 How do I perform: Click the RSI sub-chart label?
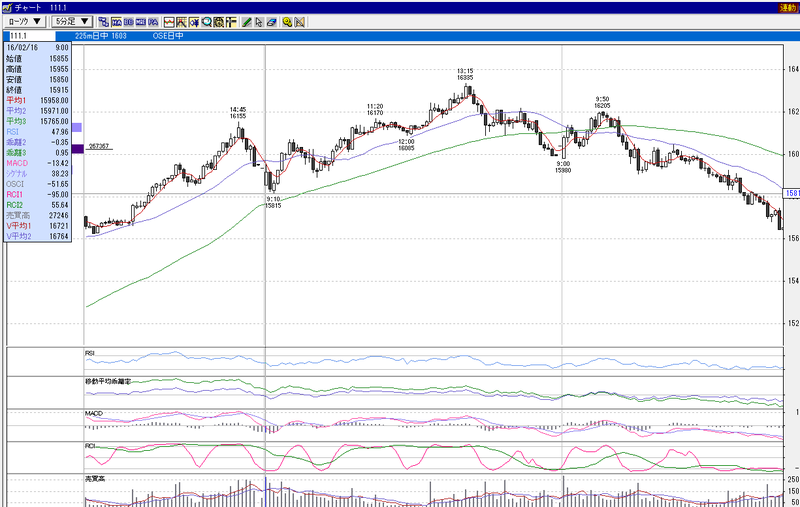(x=90, y=353)
